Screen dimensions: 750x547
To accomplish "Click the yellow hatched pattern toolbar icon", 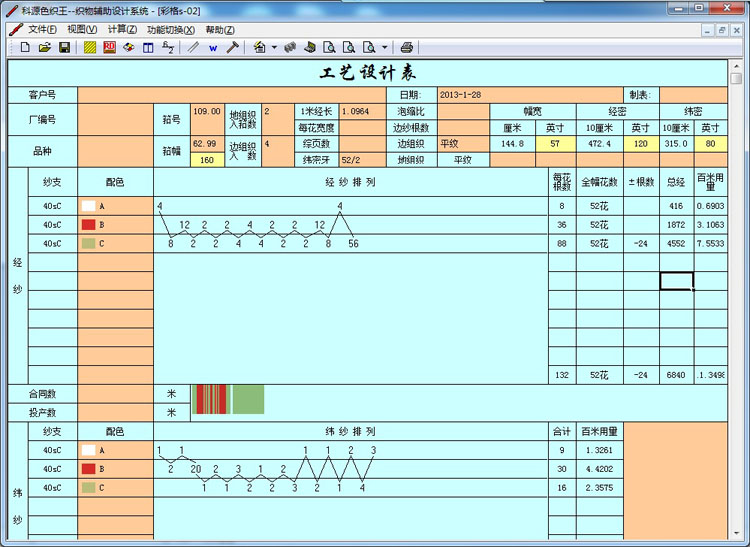I will pyautogui.click(x=90, y=47).
